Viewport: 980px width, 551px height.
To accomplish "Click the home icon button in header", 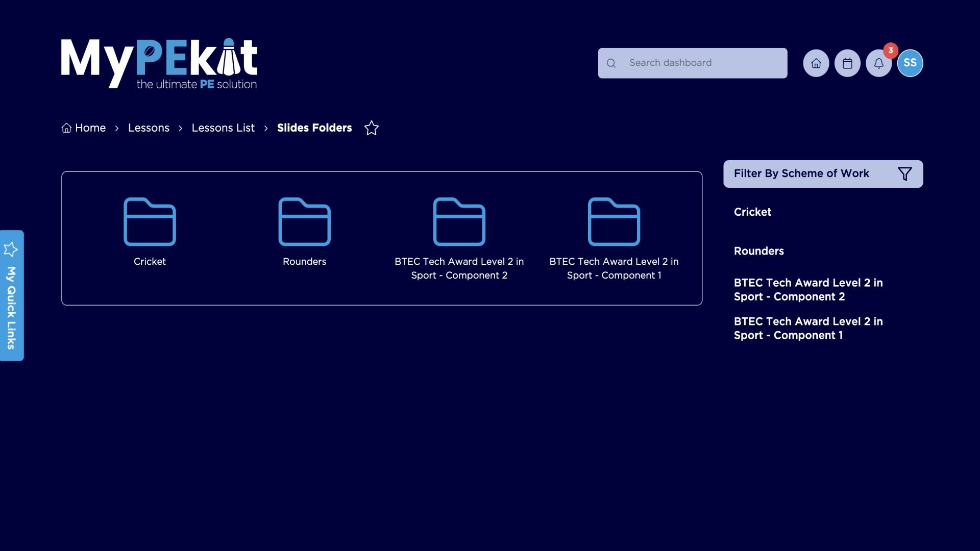I will [x=816, y=63].
